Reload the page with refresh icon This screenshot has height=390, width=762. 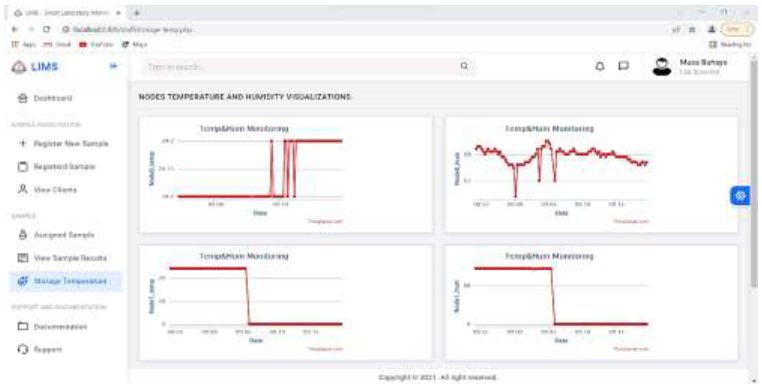click(47, 30)
